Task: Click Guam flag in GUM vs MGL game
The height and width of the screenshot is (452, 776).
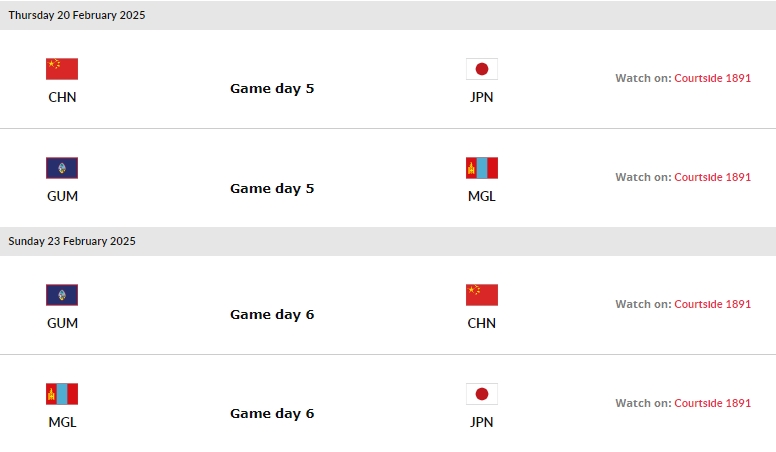Action: (62, 168)
